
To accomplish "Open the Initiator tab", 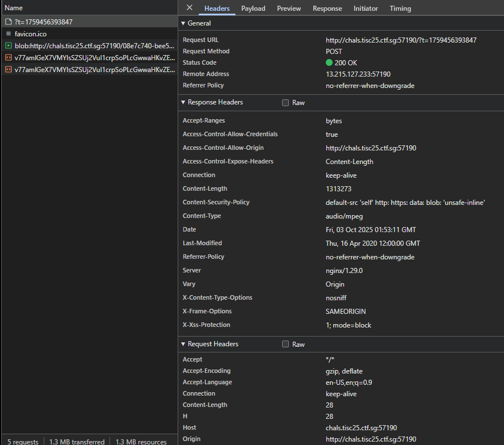I will 366,9.
